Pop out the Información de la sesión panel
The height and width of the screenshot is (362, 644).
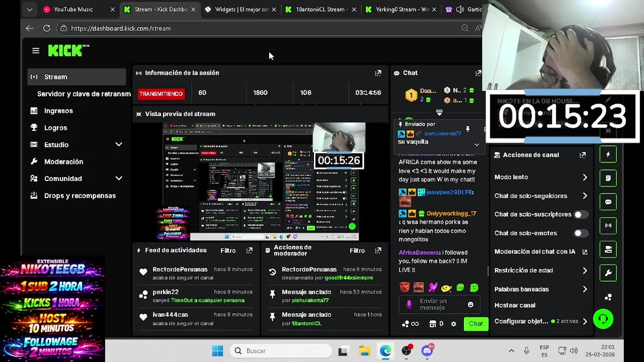click(378, 73)
